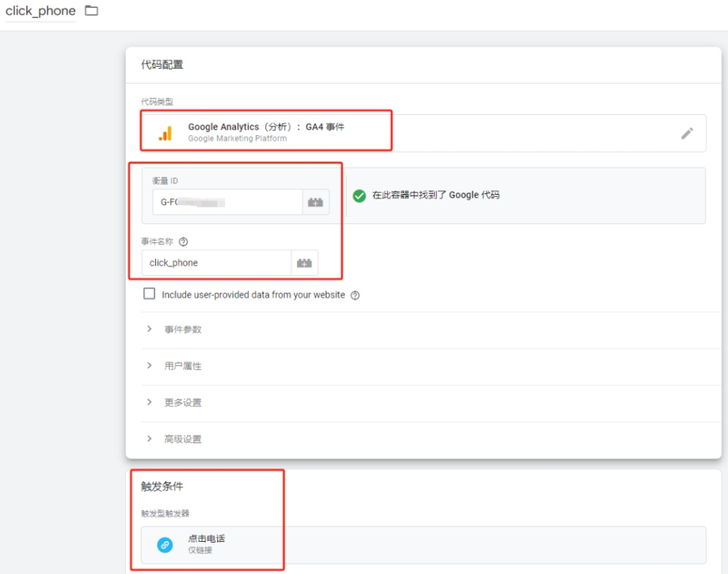Click the 触发型触发器 label
The height and width of the screenshot is (574, 728).
(165, 513)
